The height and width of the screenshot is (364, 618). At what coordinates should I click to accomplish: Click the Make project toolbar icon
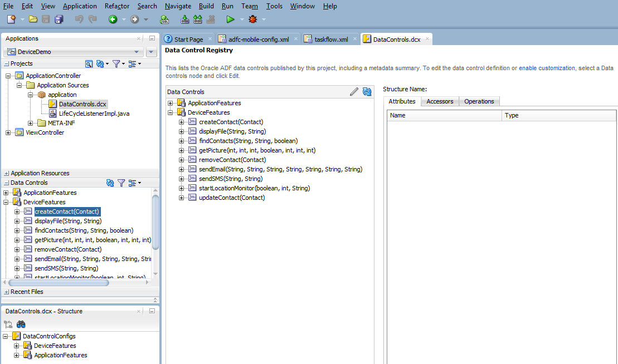tap(184, 19)
